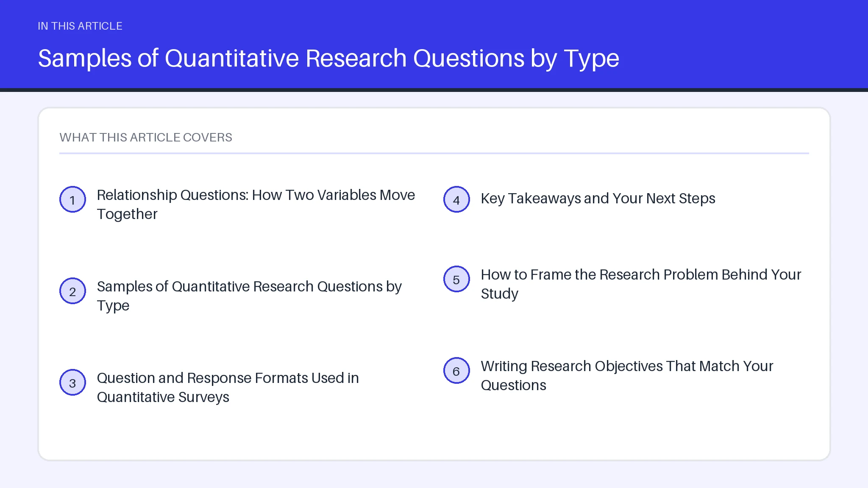This screenshot has height=488, width=868.
Task: Click the number 5 circle badge
Action: tap(456, 279)
